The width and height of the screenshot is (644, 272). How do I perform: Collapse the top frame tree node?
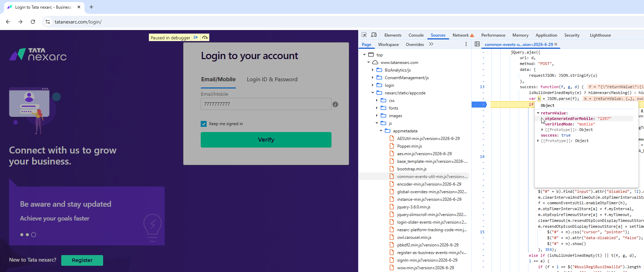tap(364, 55)
